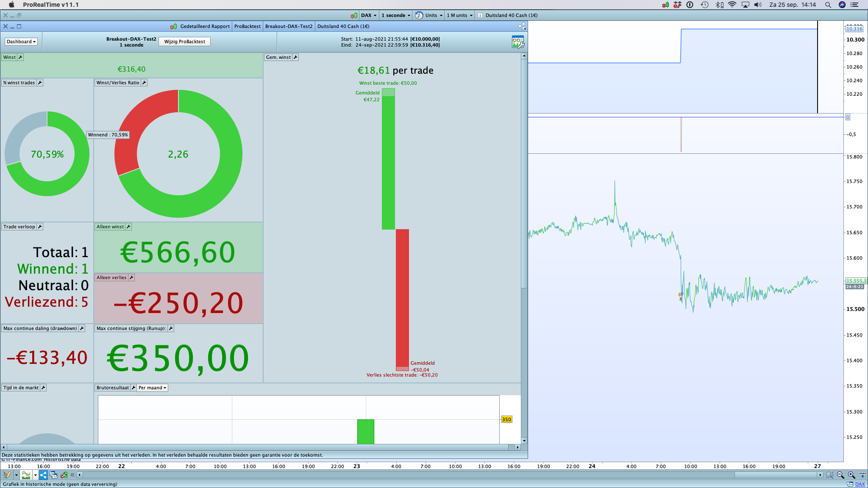The width and height of the screenshot is (868, 488).
Task: Click the Wi-Fi icon in menu bar
Action: pos(732,5)
